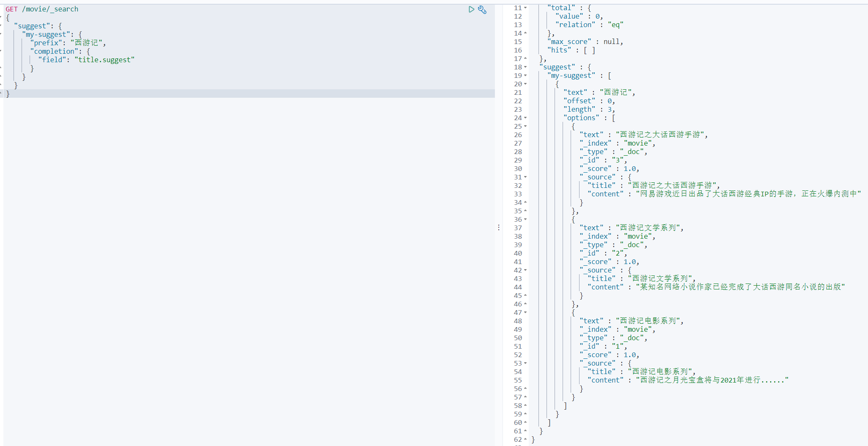
Task: Toggle the fold arrow at line 46
Action: point(525,304)
